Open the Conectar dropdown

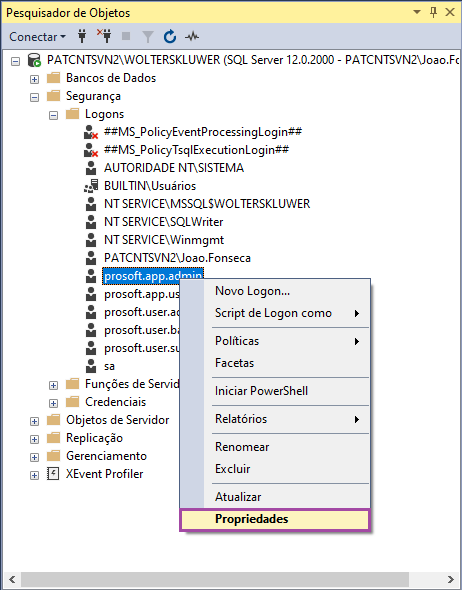point(37,36)
